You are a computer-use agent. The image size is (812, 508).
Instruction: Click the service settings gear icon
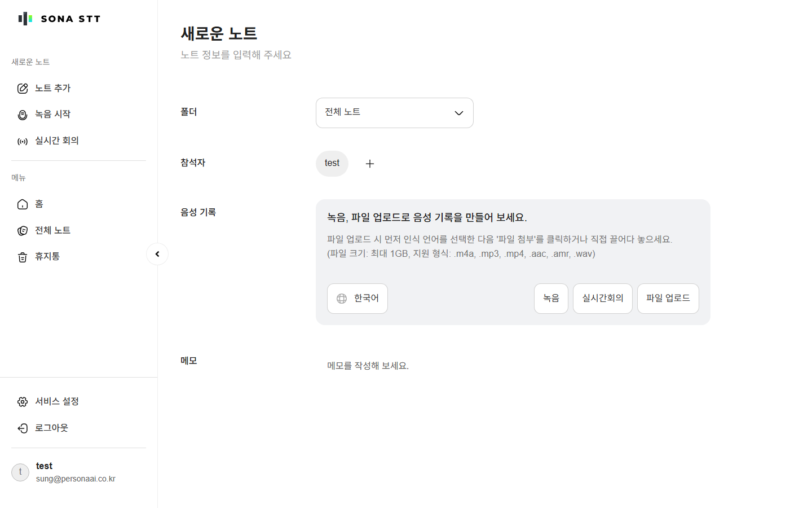pos(23,402)
